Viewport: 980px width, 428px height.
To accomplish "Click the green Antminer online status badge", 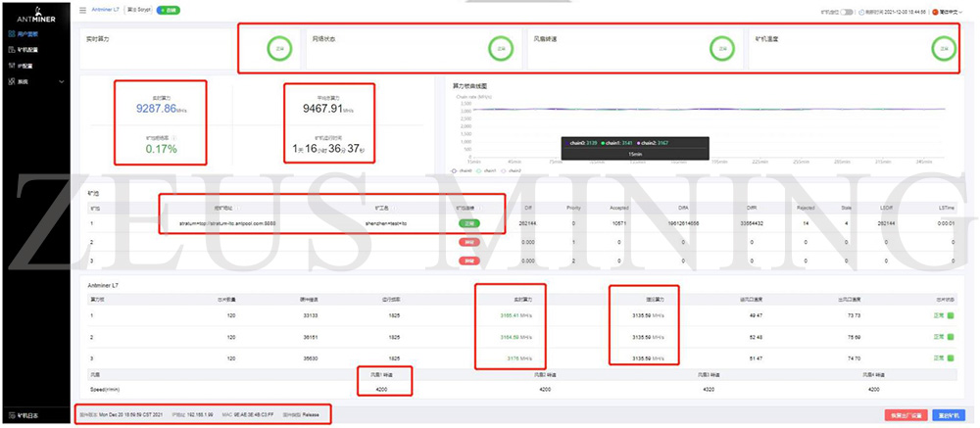I will pos(168,10).
